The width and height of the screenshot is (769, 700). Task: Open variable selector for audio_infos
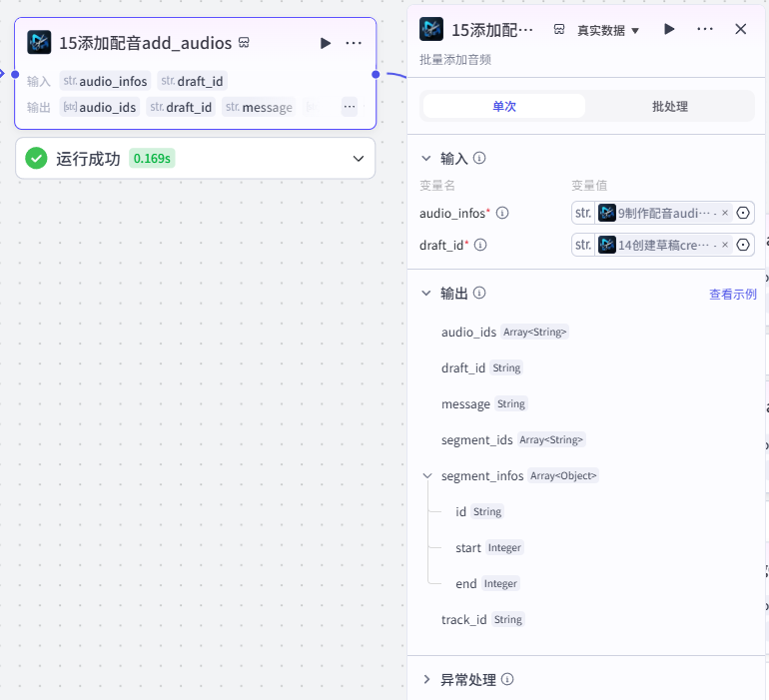pos(743,213)
